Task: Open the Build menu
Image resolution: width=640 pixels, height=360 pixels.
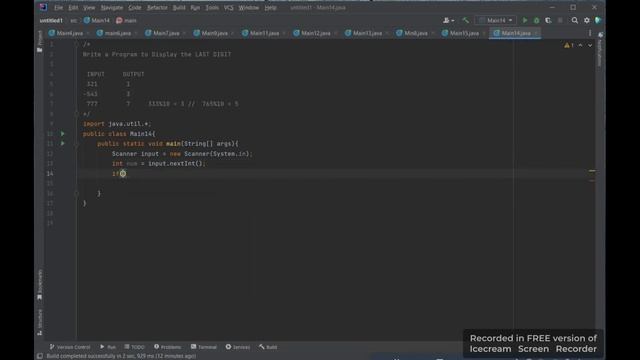Action: tap(178, 7)
